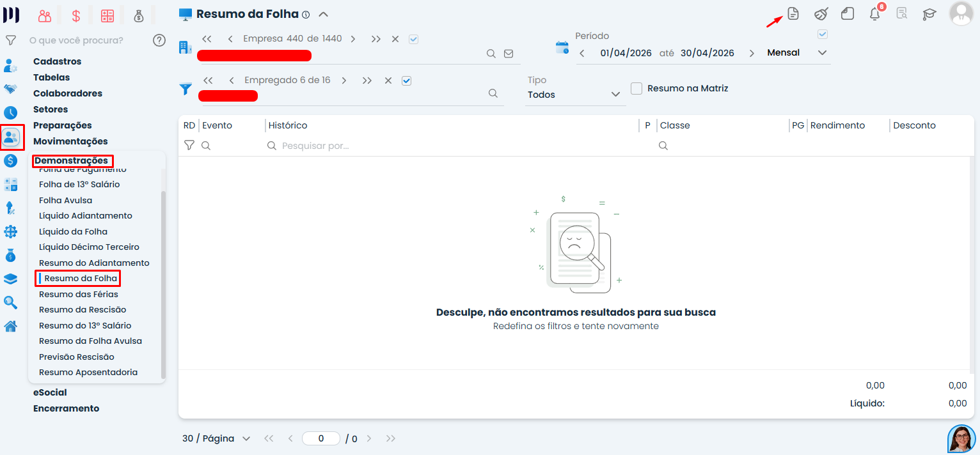The image size is (980, 455).
Task: Open the sticky note icon in top bar
Action: coord(848,13)
